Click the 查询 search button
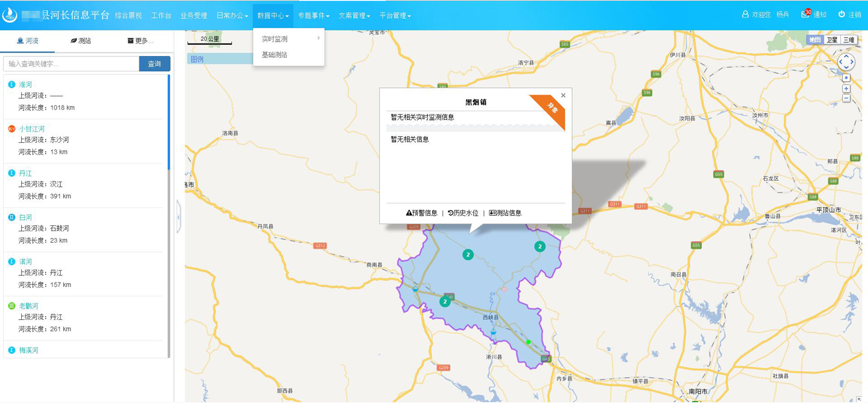This screenshot has width=868, height=403. (x=156, y=63)
